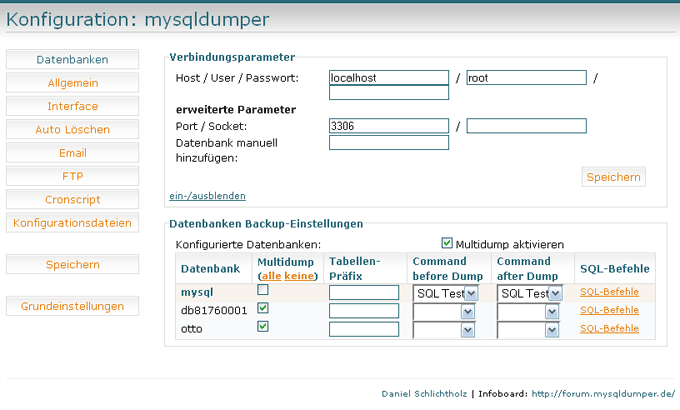
Task: Focus the Port field showing 3306
Action: 389,126
